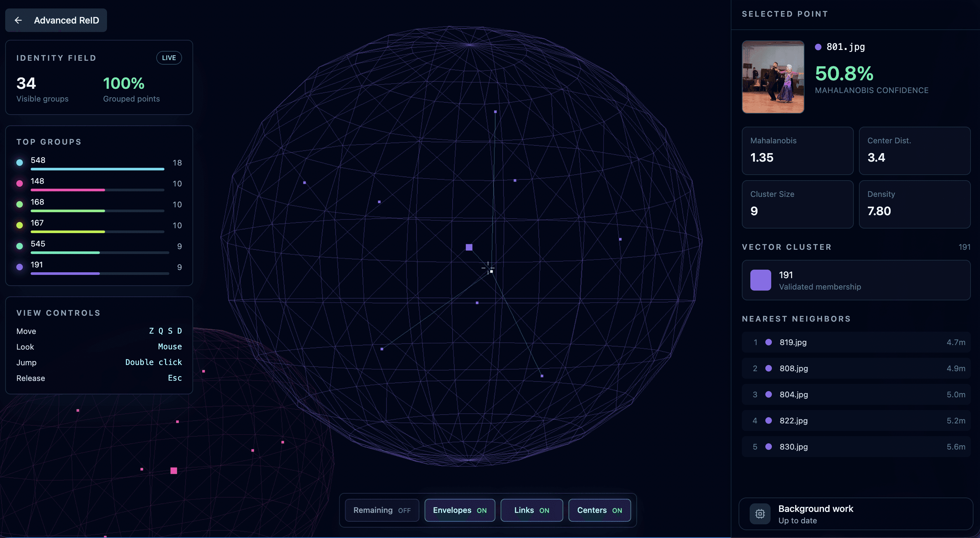Image resolution: width=980 pixels, height=538 pixels.
Task: Click the Release Esc control row
Action: tap(99, 378)
